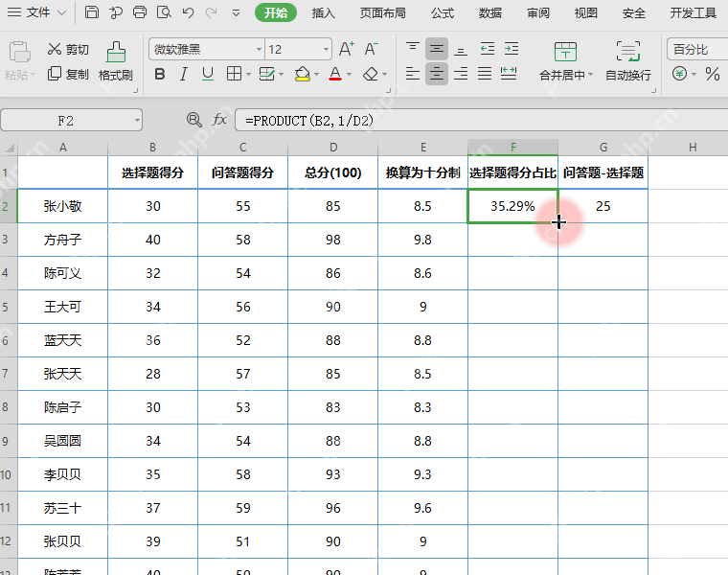Click the Cut (剪切) scissors button
Image resolution: width=728 pixels, height=575 pixels.
(68, 49)
